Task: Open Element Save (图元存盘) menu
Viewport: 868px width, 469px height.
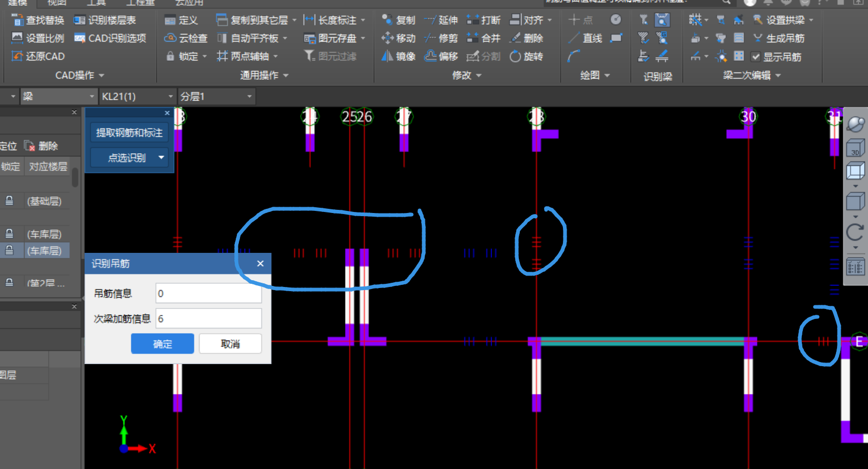Action: 334,38
